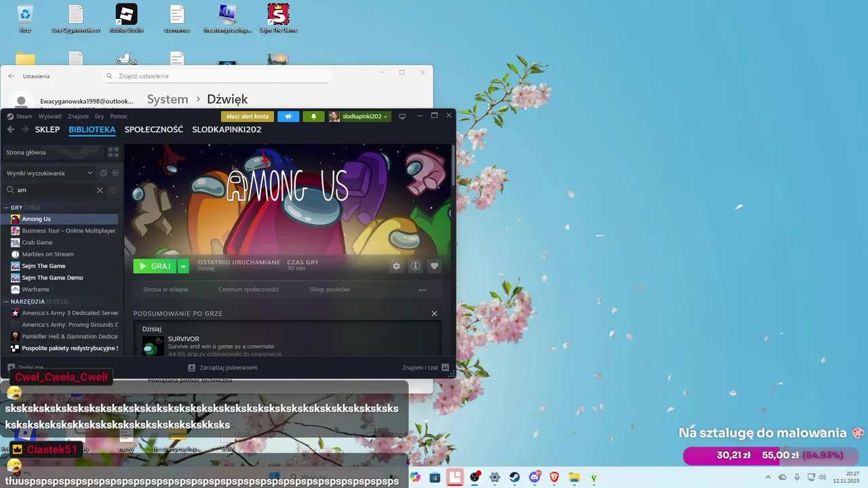Open Microsoft Store taskbar icon
The height and width of the screenshot is (488, 868).
[435, 477]
